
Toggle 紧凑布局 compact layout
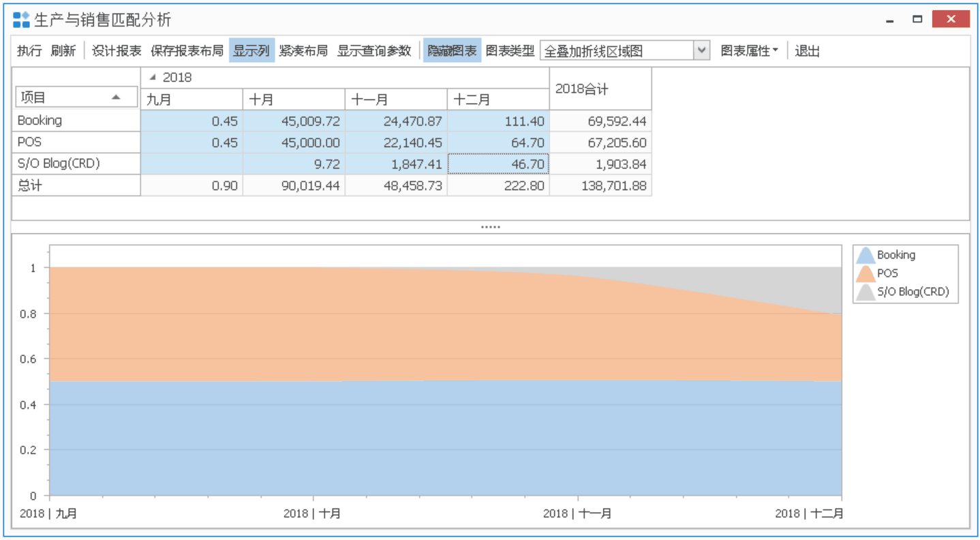(303, 51)
